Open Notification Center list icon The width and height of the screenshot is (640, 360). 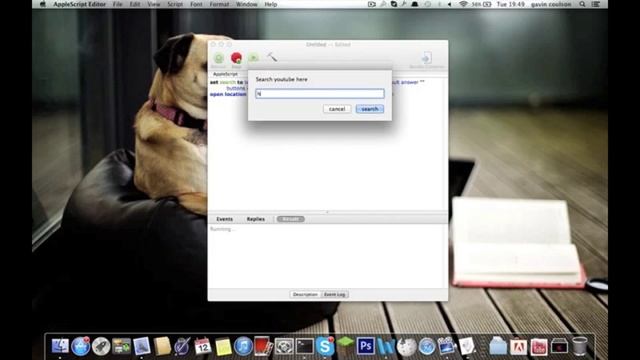(596, 4)
